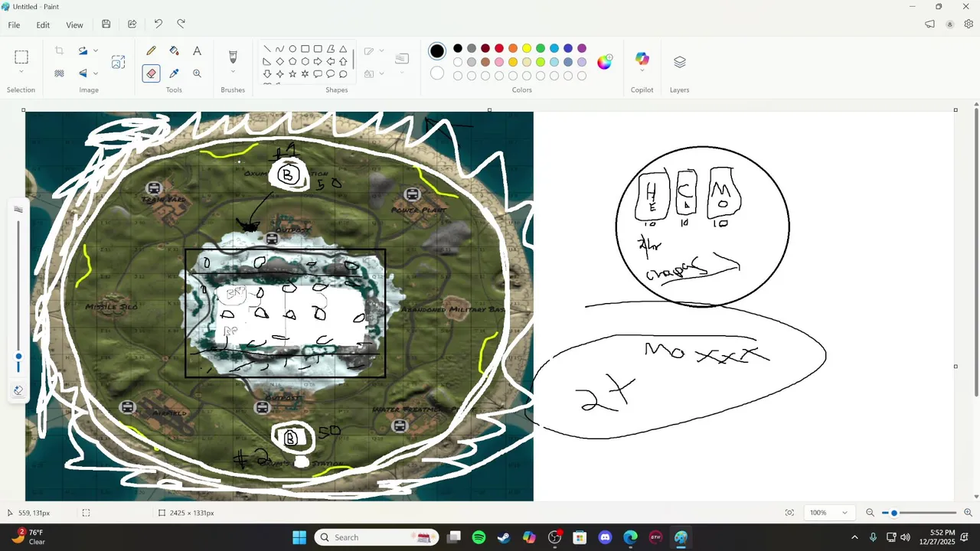This screenshot has width=980, height=551.
Task: Click the Rotate image icon
Action: [x=83, y=51]
